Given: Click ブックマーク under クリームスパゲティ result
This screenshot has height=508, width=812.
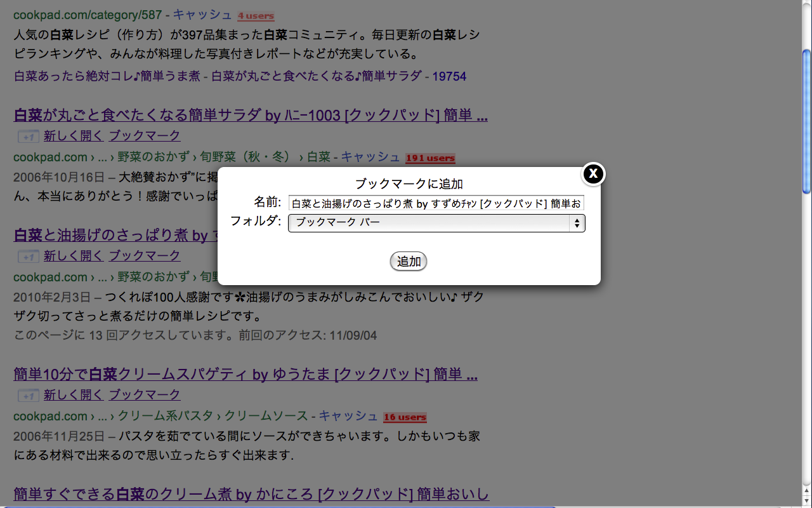Looking at the screenshot, I should click(145, 394).
